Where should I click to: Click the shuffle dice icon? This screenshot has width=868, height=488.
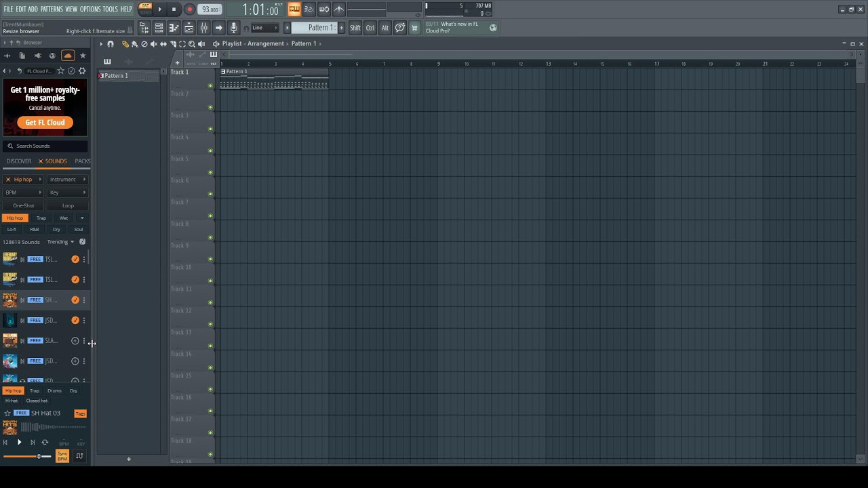82,242
